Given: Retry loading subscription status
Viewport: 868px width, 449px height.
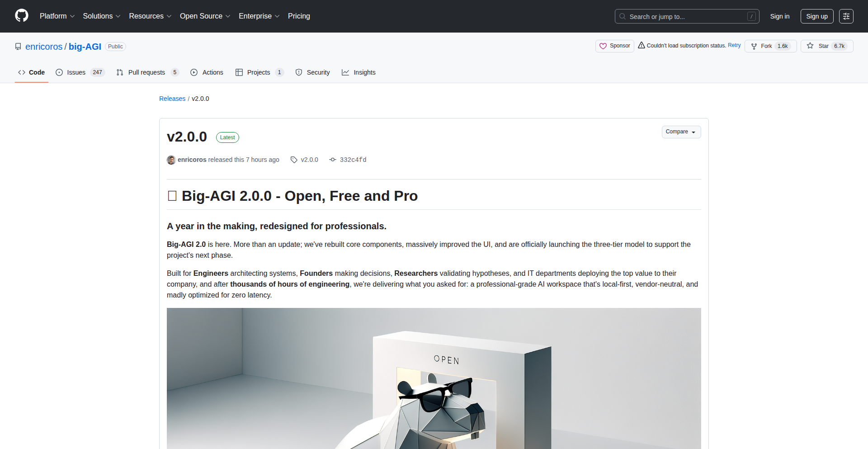Looking at the screenshot, I should pos(734,45).
